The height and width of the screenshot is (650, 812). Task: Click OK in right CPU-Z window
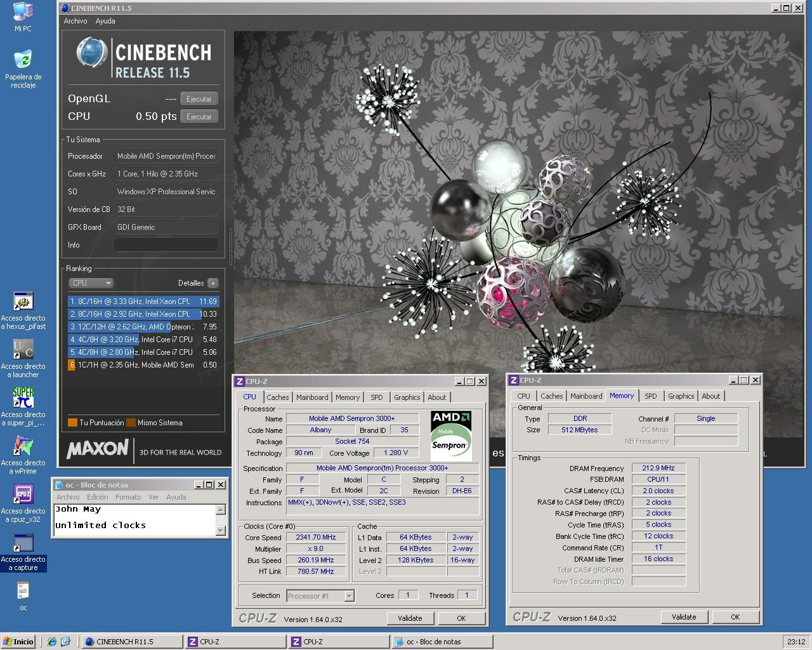coord(735,617)
